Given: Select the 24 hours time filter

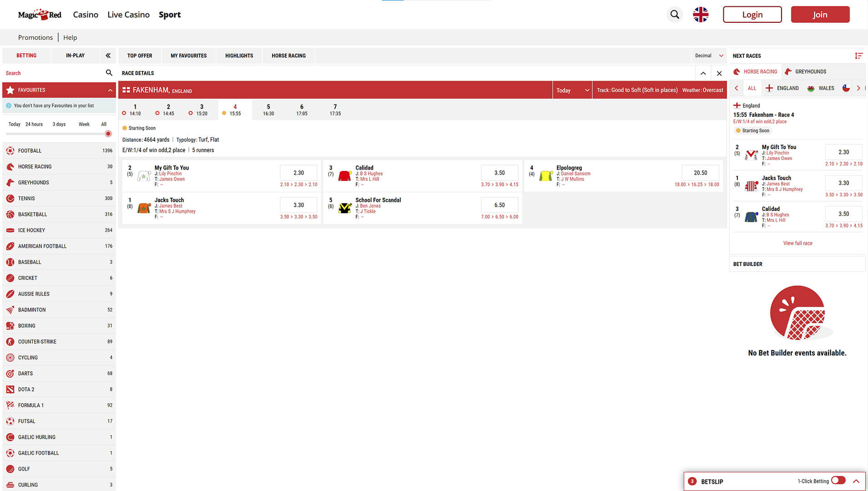Looking at the screenshot, I should 34,124.
